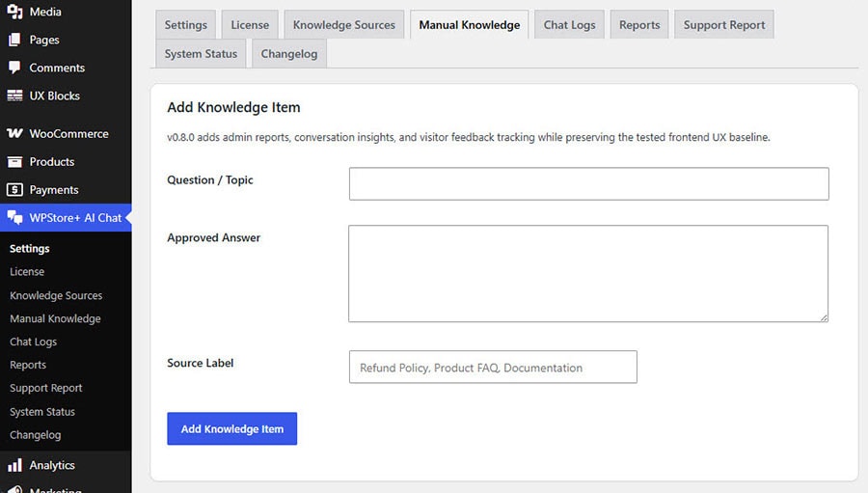
Task: Open License submenu link in sidebar
Action: coord(27,272)
